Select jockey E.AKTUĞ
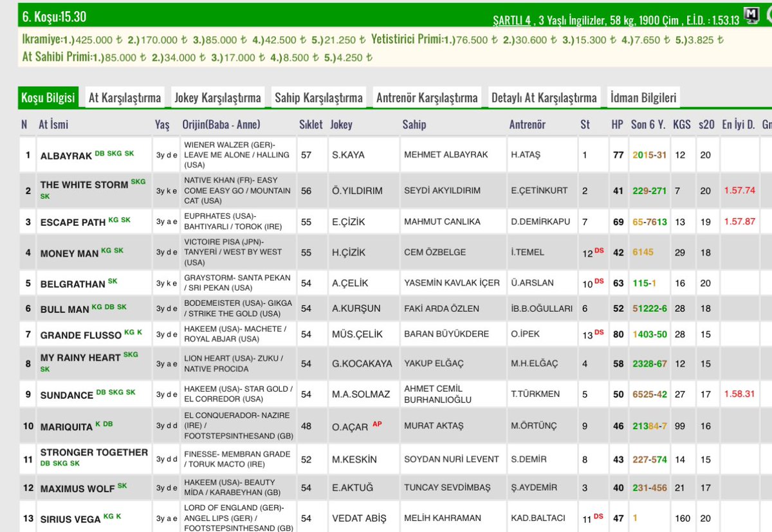This screenshot has height=532, width=772. pos(353,488)
